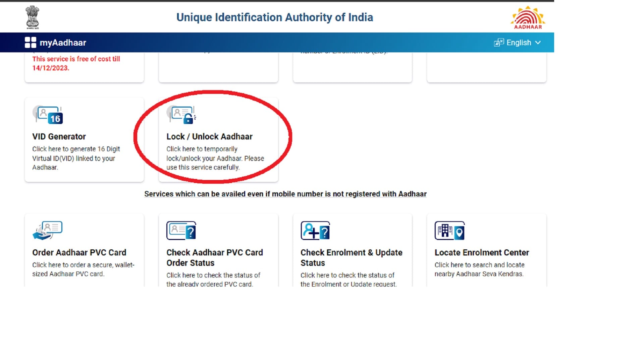Image resolution: width=644 pixels, height=362 pixels.
Task: Open the Order Aadhaar PVC Card heading
Action: click(79, 252)
